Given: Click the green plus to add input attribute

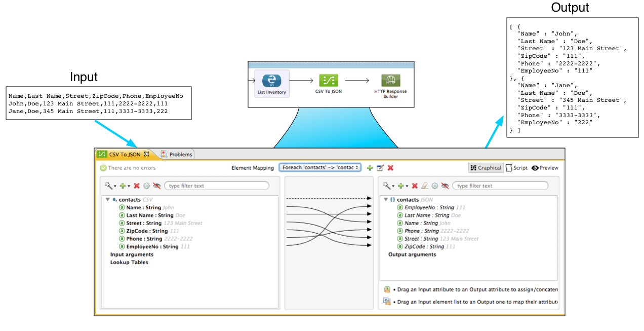Looking at the screenshot, I should tap(123, 186).
